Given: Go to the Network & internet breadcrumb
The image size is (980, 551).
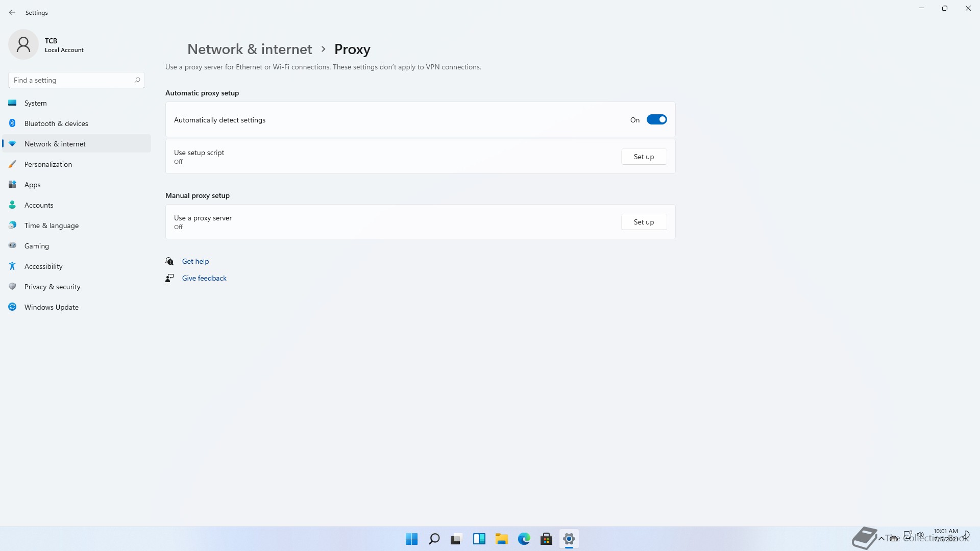Looking at the screenshot, I should [x=249, y=49].
